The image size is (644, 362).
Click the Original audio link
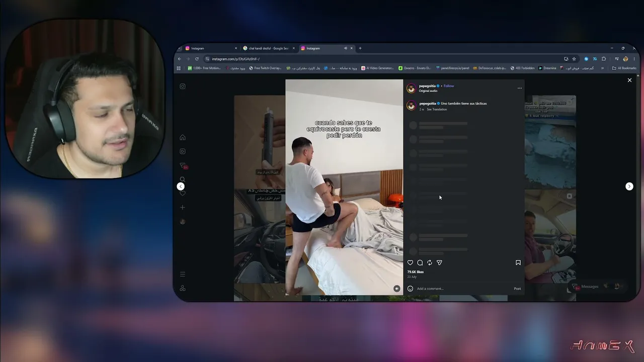tap(428, 91)
